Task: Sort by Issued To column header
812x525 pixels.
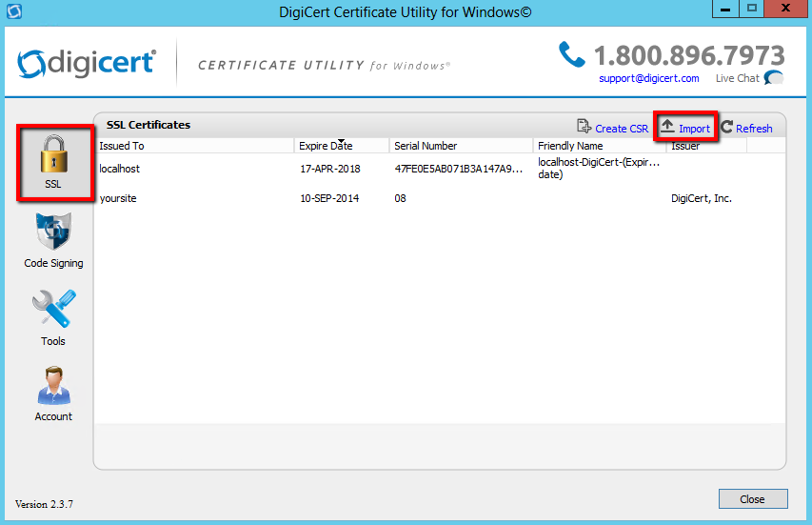Action: pos(195,146)
